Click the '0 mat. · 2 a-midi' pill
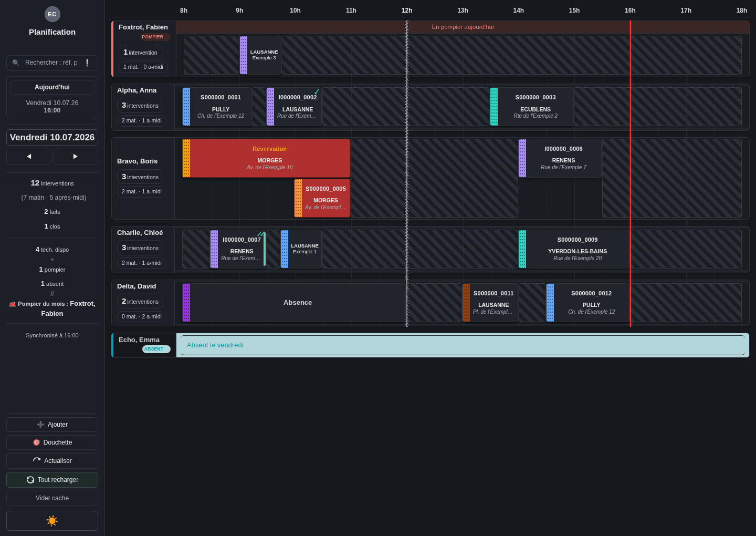Screen dimensions: 756x536 [x=142, y=316]
